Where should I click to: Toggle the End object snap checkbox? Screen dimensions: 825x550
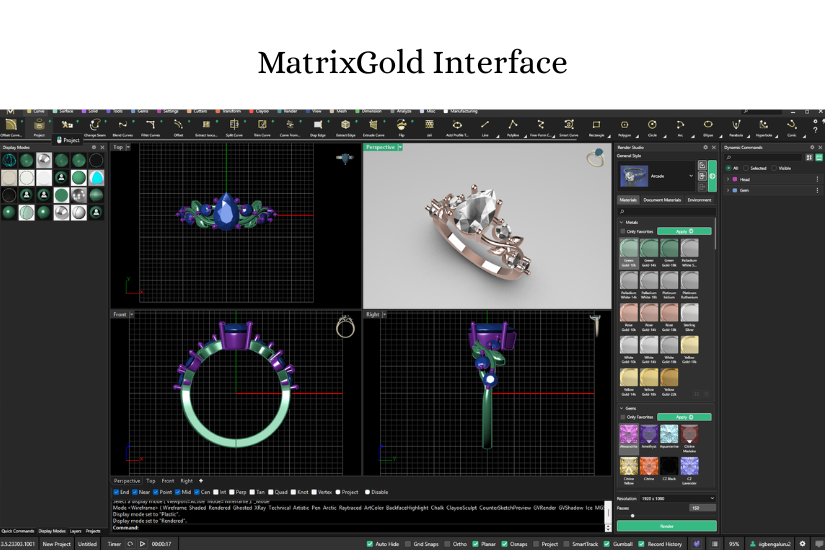[116, 492]
